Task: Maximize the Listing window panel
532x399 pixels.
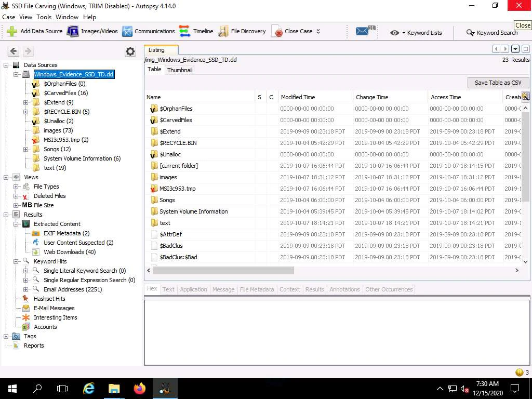Action: pyautogui.click(x=526, y=49)
